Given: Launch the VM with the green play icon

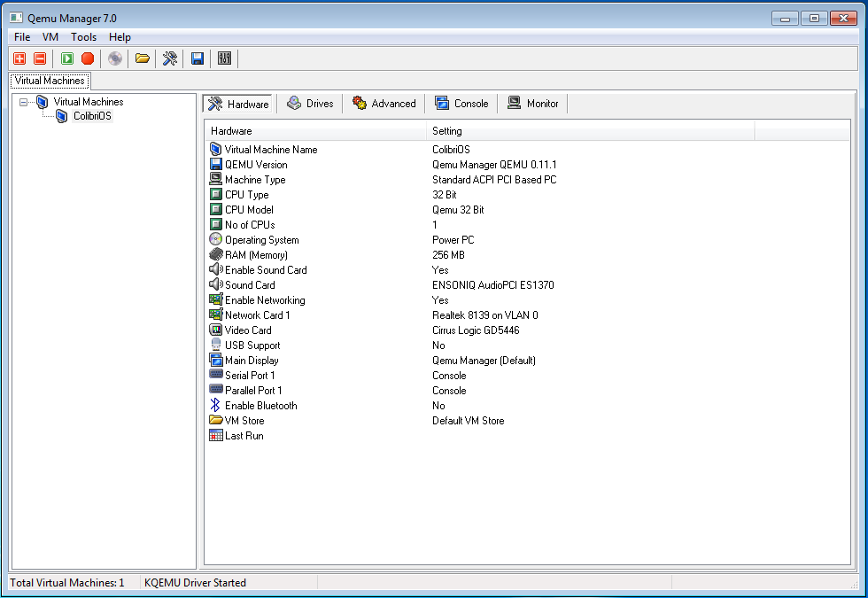Looking at the screenshot, I should [67, 58].
